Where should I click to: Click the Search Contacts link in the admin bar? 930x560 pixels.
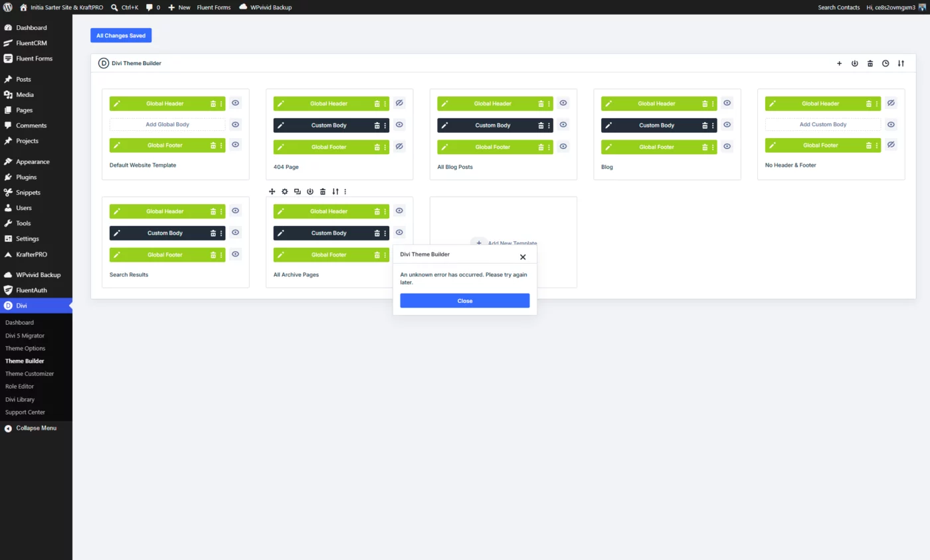click(839, 7)
